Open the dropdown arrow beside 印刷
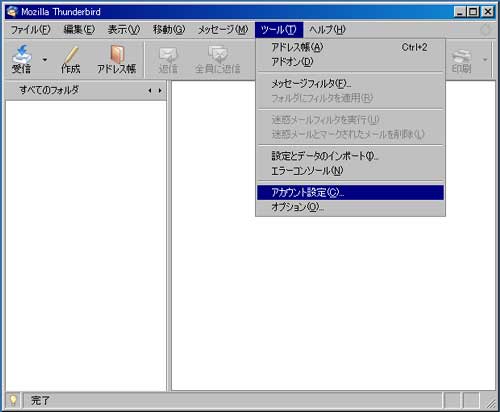Image resolution: width=500 pixels, height=412 pixels. point(485,60)
